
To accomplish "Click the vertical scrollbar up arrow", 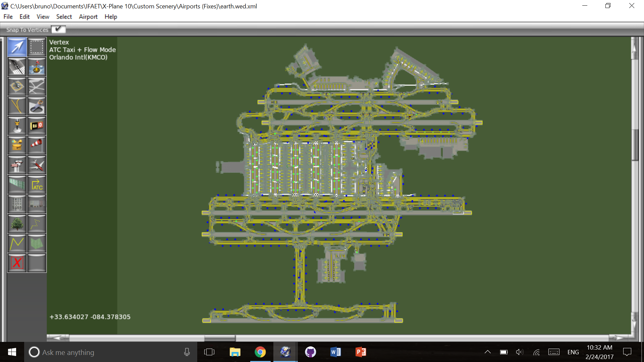I will click(x=634, y=49).
